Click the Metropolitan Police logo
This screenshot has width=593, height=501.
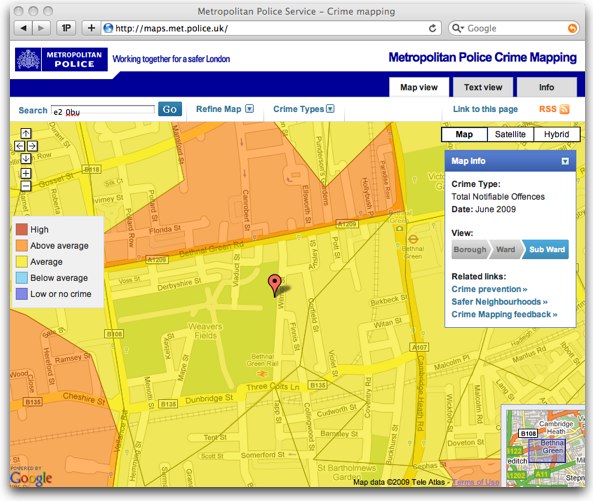click(x=61, y=59)
